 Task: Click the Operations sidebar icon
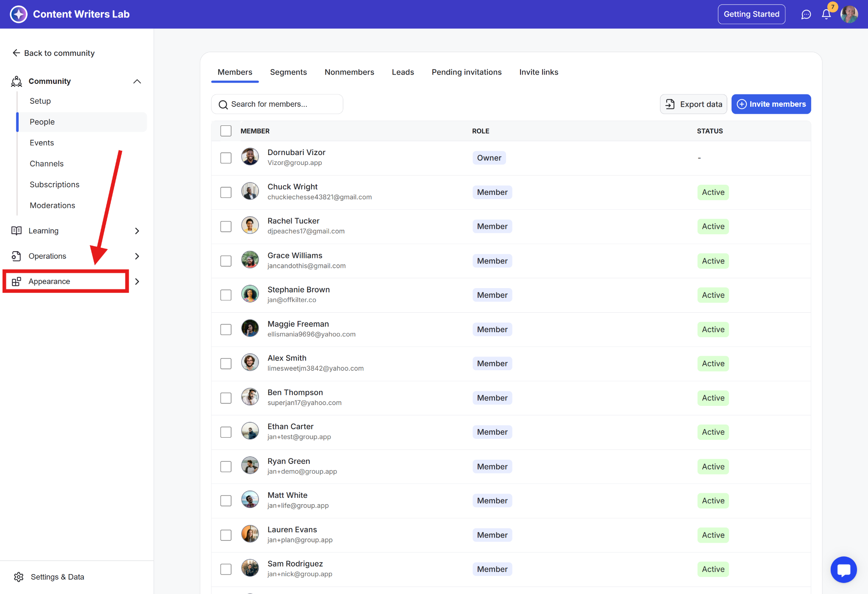pos(17,256)
